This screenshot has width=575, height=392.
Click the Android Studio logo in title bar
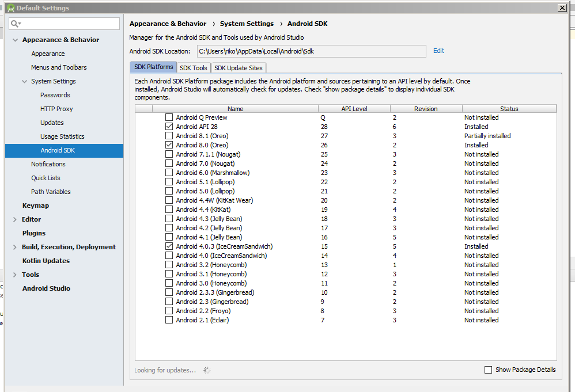pos(10,8)
